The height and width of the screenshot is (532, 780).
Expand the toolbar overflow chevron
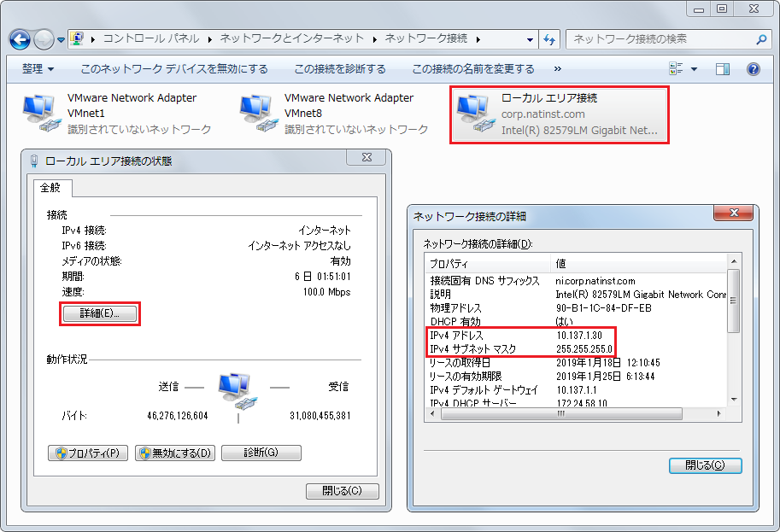click(x=558, y=69)
